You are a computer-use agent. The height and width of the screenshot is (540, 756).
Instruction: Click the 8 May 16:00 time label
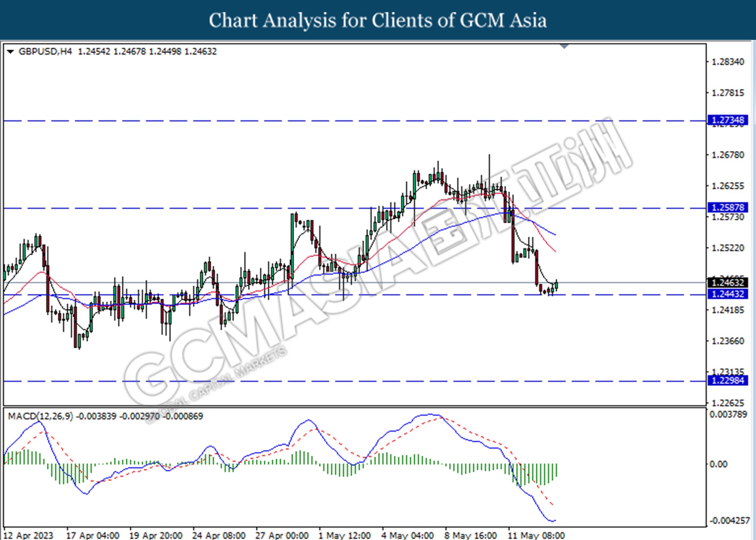(471, 535)
